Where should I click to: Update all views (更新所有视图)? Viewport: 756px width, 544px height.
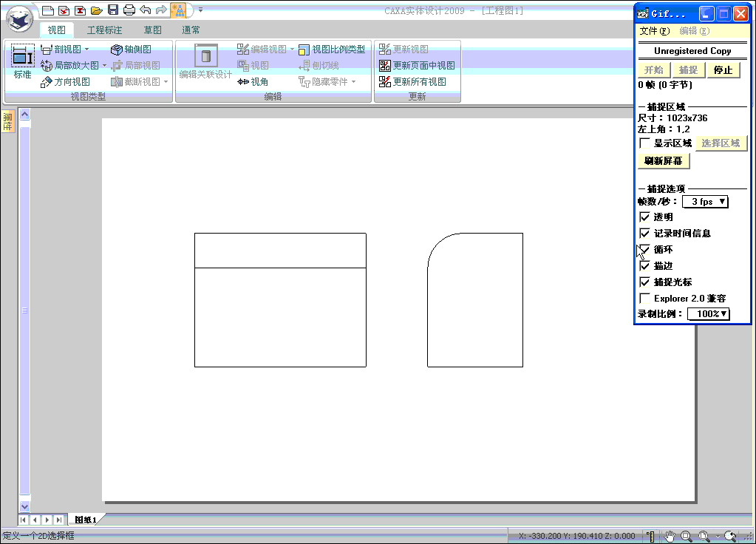pos(412,81)
